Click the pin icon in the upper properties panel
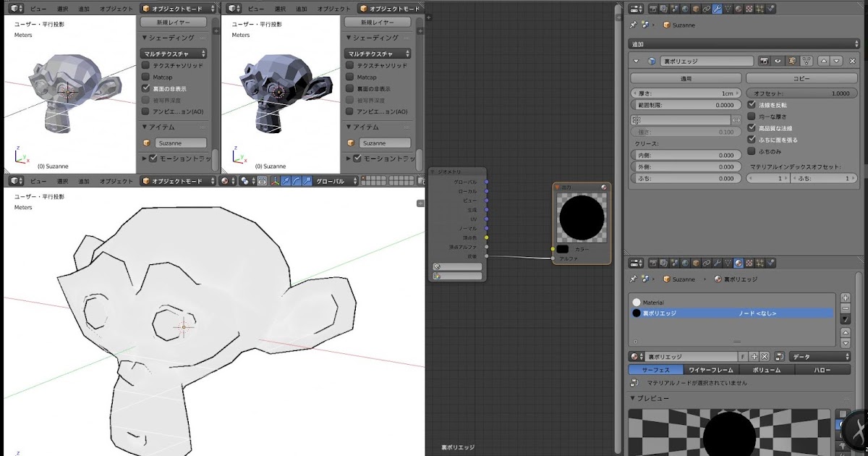This screenshot has width=868, height=456. (x=634, y=25)
